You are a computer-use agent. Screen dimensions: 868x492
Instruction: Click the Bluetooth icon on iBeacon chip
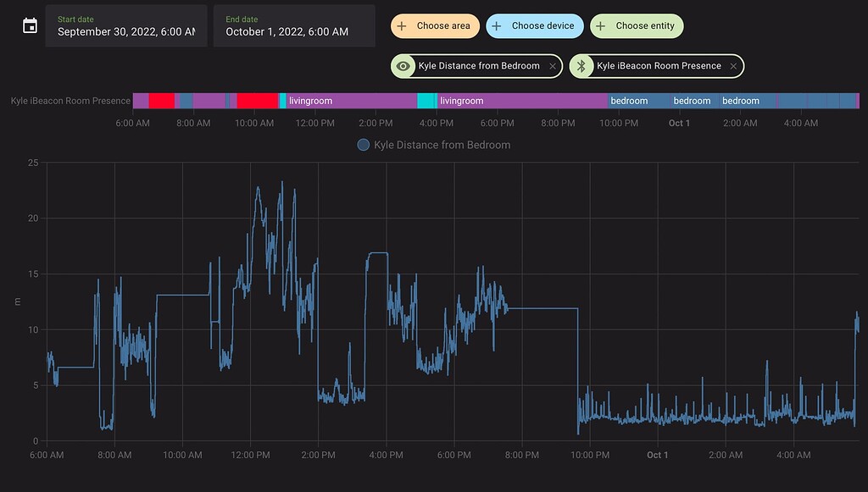click(581, 66)
